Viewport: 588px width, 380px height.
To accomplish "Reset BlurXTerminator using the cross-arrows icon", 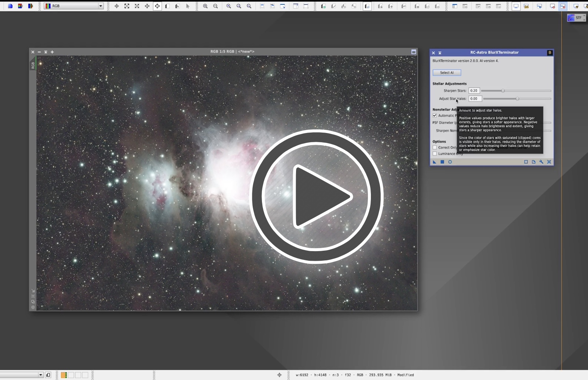I will point(549,162).
